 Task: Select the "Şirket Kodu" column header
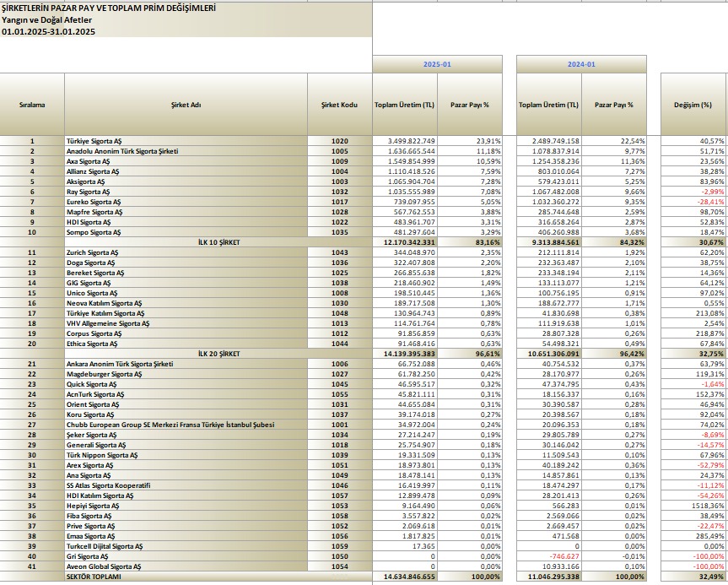[x=340, y=105]
